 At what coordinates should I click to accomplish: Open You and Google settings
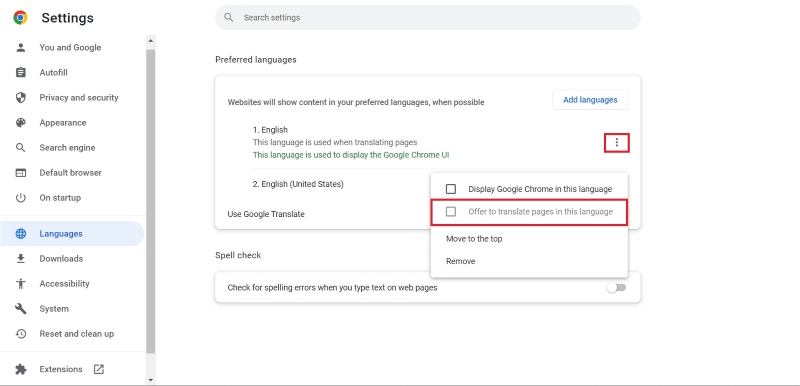(x=70, y=47)
